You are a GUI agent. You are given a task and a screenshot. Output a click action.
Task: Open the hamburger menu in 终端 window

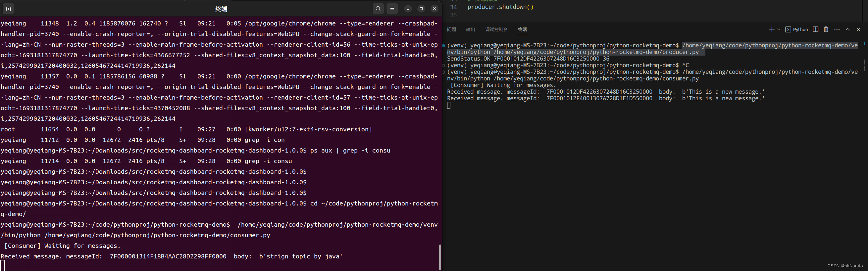[392, 9]
